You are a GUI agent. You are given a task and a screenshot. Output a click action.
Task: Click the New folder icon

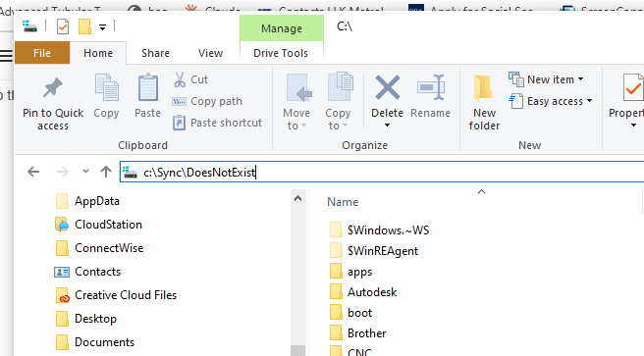(x=483, y=87)
